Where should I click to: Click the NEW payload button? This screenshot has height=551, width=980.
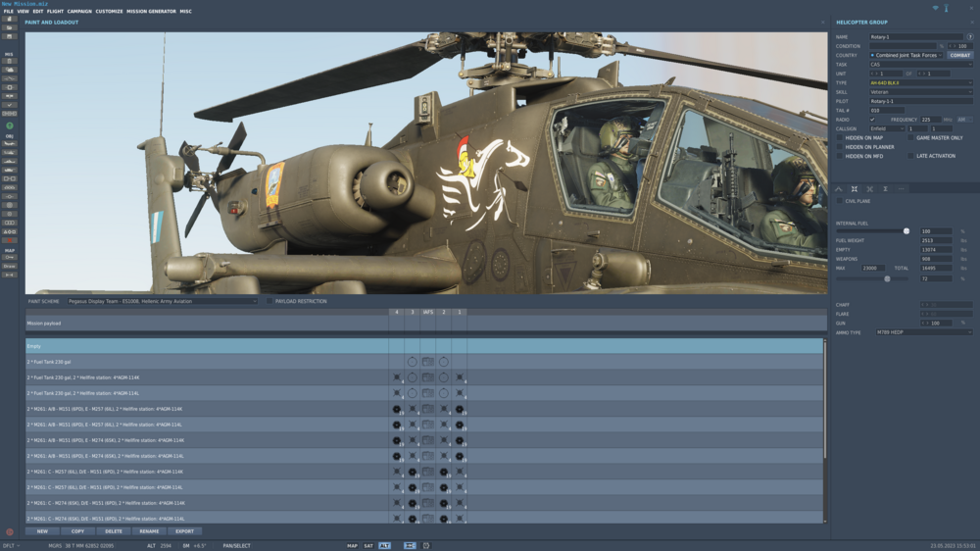click(42, 531)
